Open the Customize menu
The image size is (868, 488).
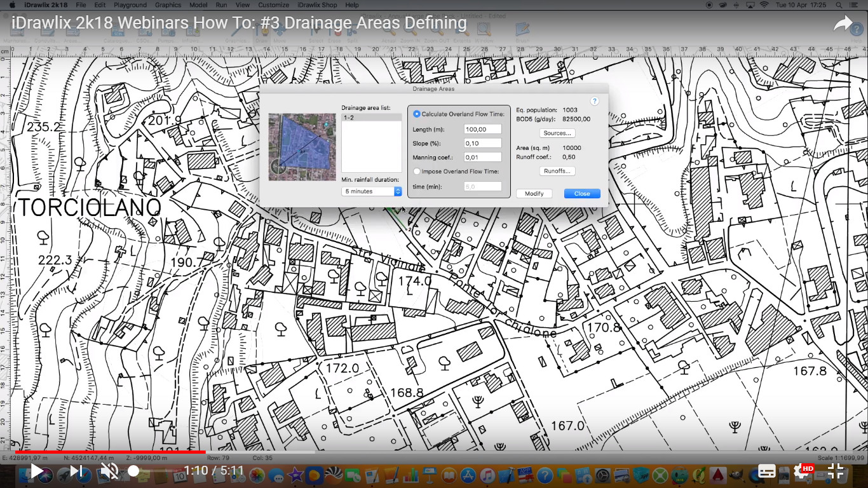273,4
